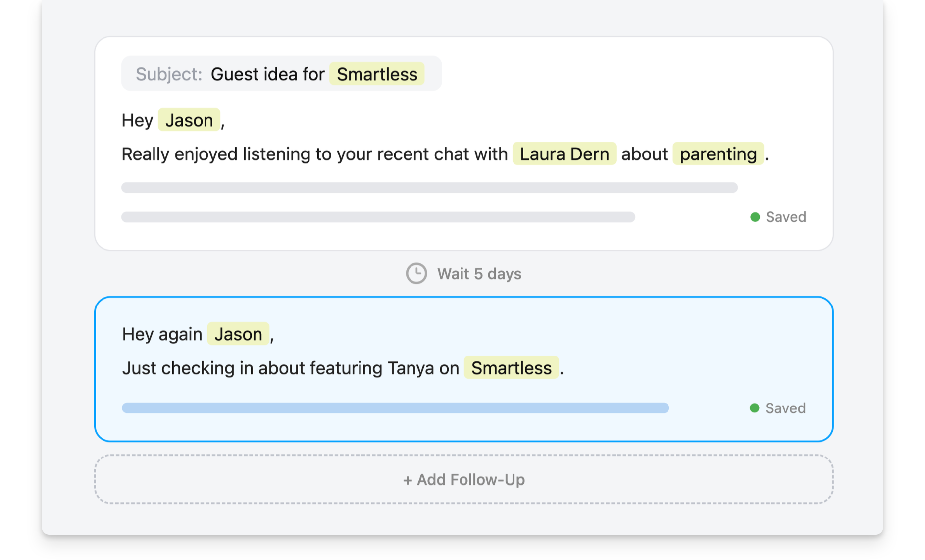The height and width of the screenshot is (560, 925).
Task: Click the clock icon beside Wait 5 days
Action: (x=416, y=273)
